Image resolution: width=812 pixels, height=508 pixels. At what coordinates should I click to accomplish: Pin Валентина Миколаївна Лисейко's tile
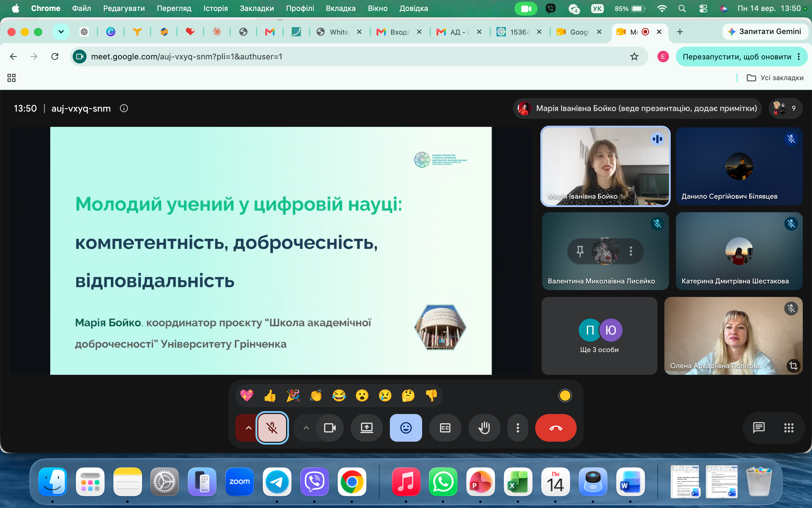[x=580, y=251]
